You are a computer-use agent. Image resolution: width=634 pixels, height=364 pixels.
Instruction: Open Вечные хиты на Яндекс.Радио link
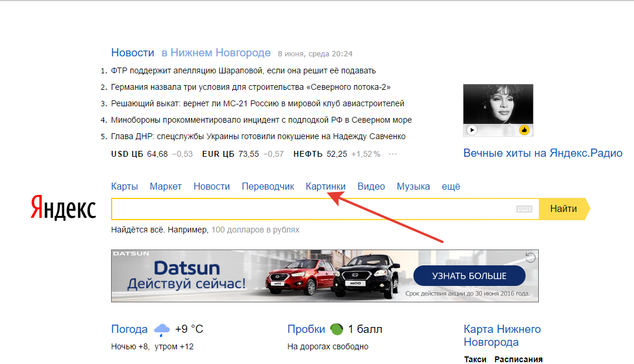point(542,153)
